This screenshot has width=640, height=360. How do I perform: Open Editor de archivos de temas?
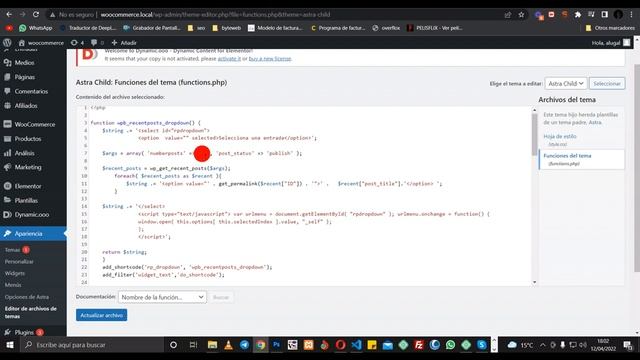(31, 312)
